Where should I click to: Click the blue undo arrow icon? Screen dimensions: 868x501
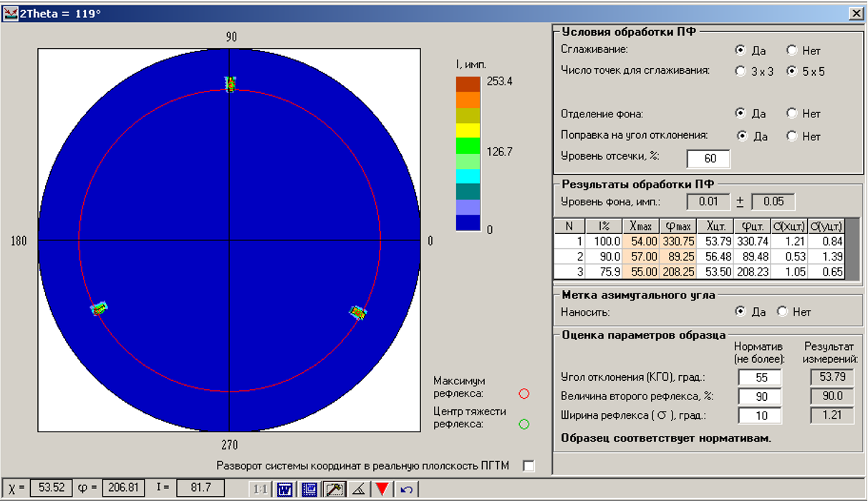coord(406,490)
